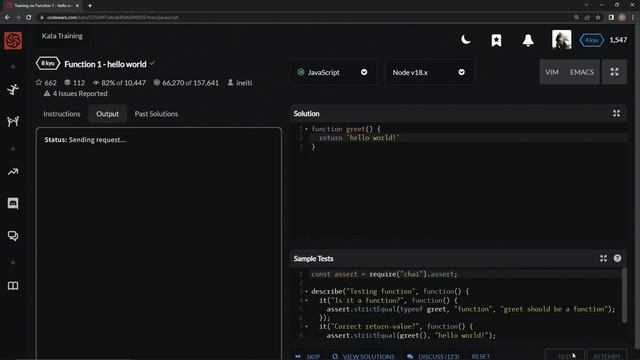Open the user profile avatar
Image resolution: width=640 pixels, height=360 pixels.
pyautogui.click(x=562, y=40)
